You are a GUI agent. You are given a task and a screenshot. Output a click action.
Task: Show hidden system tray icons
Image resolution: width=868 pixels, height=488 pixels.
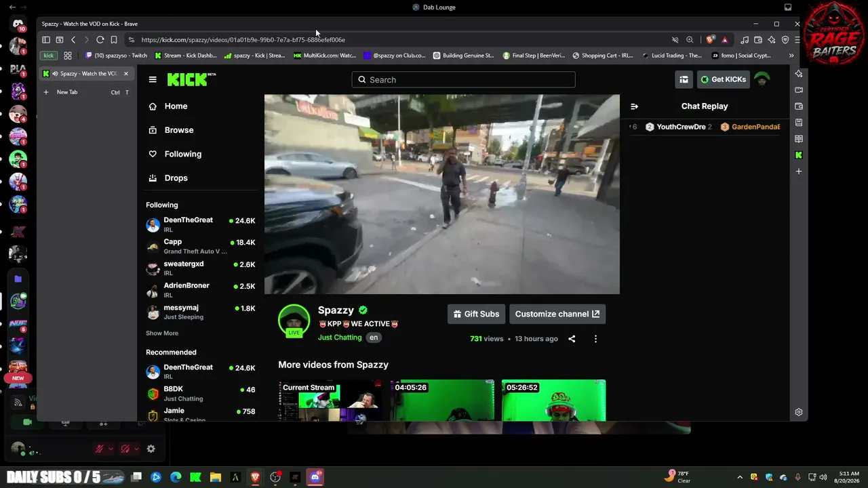pos(740,477)
